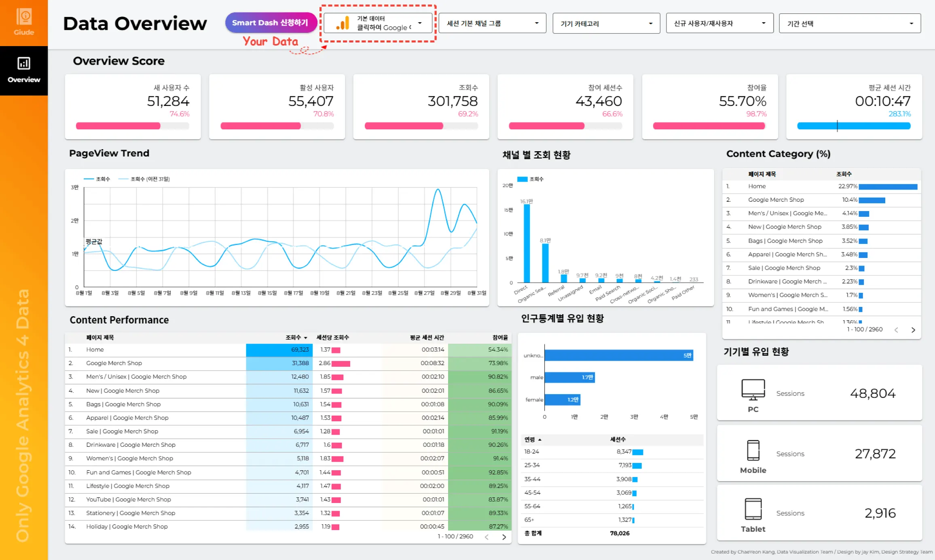
Task: Click the Smart Dash 신청하기 button
Action: 270,23
